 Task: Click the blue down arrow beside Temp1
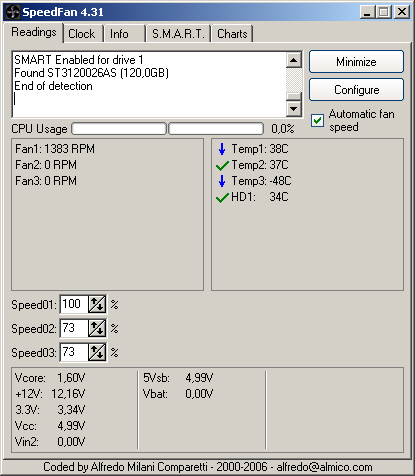click(222, 149)
